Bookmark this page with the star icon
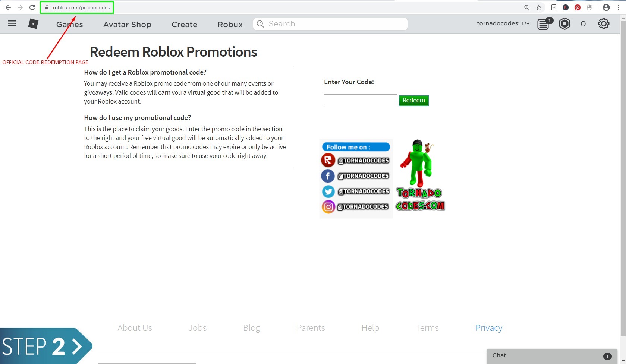The image size is (626, 364). pyautogui.click(x=539, y=7)
